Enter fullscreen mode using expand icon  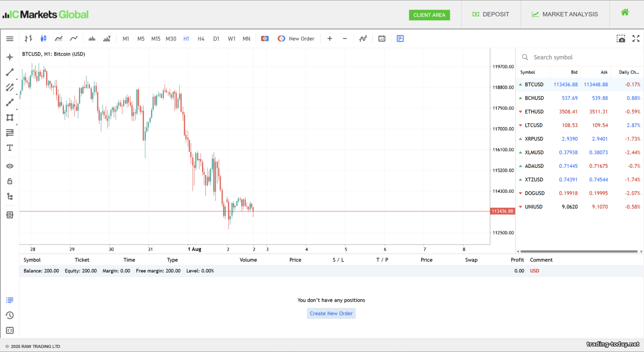tap(636, 39)
